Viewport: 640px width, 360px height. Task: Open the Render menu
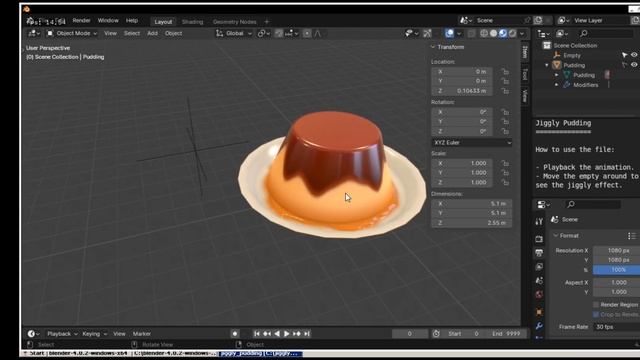point(81,20)
